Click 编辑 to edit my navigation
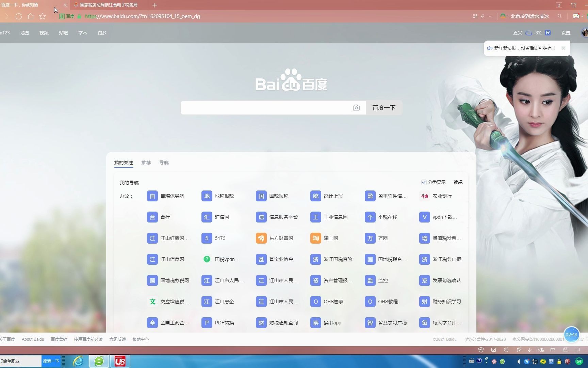Viewport: 588px width, 368px height. click(x=458, y=182)
